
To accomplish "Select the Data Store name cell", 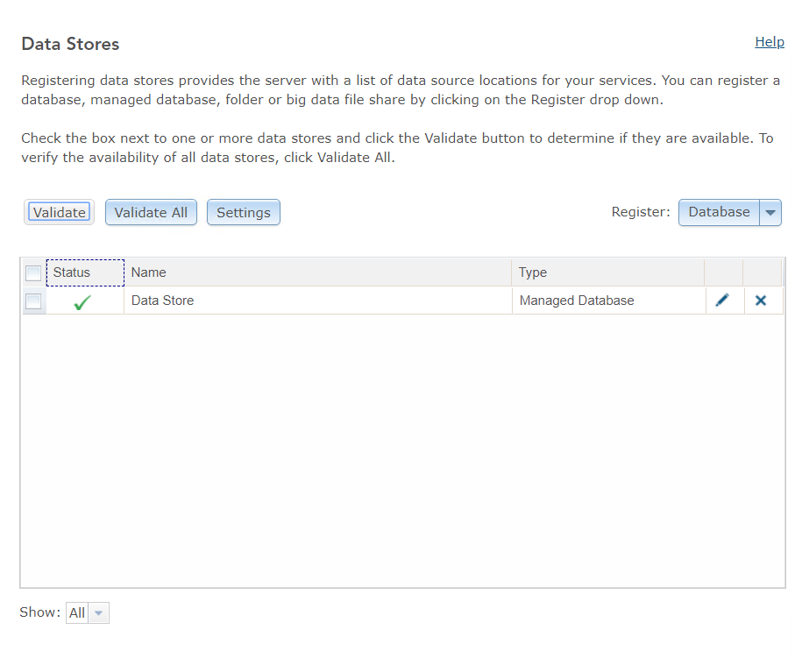I will click(x=163, y=301).
